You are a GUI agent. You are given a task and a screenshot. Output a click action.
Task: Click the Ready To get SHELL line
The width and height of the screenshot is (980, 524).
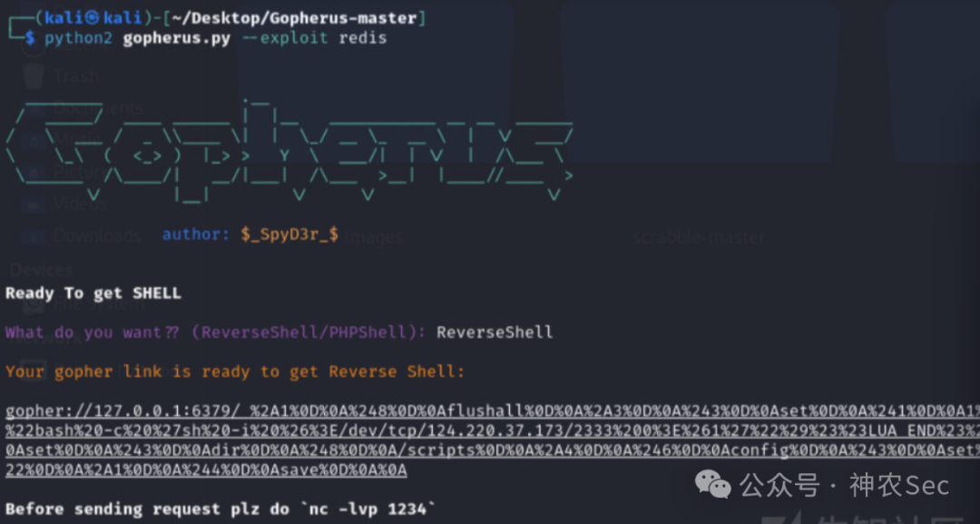(93, 293)
